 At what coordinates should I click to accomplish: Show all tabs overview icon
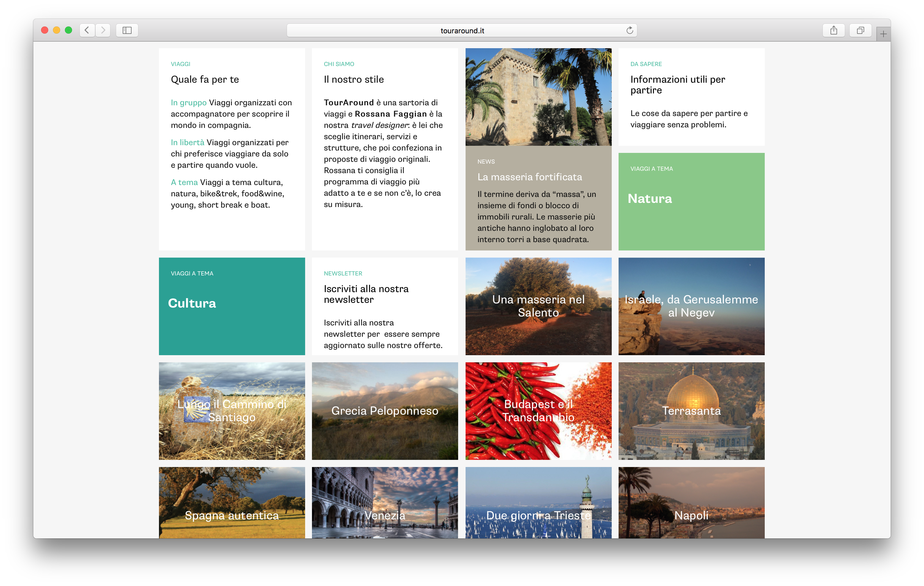[x=860, y=30]
